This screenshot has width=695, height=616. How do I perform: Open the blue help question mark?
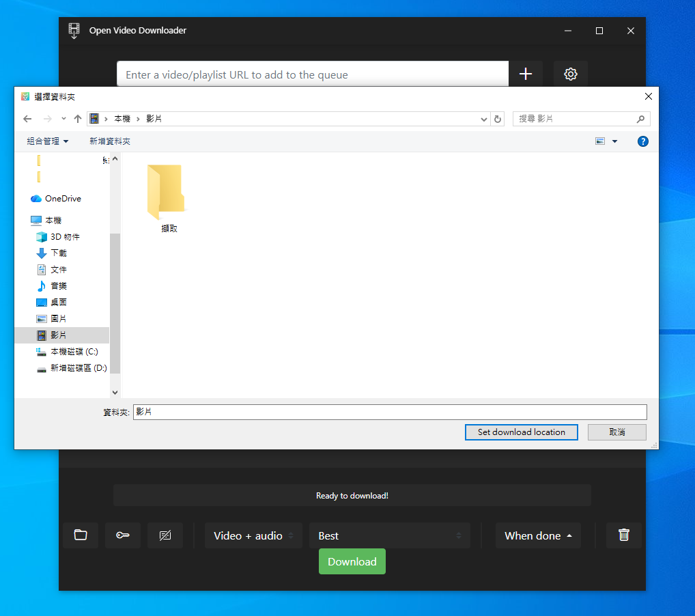pos(642,141)
